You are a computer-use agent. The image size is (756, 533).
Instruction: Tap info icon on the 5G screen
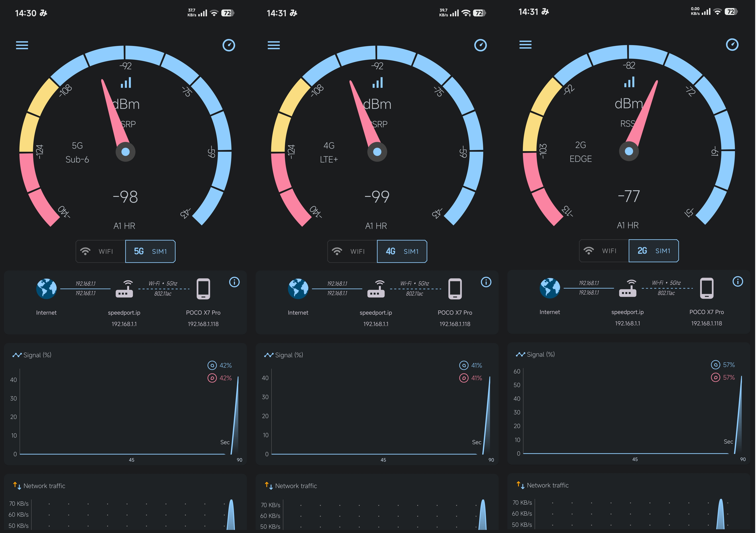pos(234,282)
